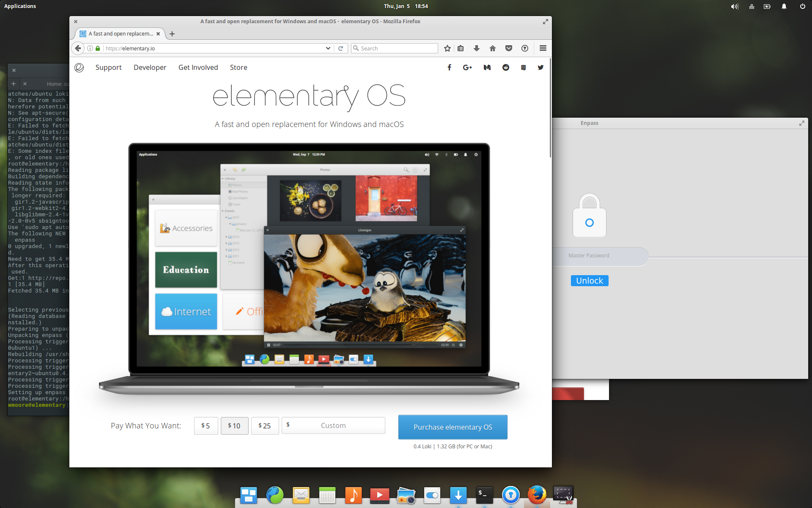Select the Developer menu item

(150, 67)
